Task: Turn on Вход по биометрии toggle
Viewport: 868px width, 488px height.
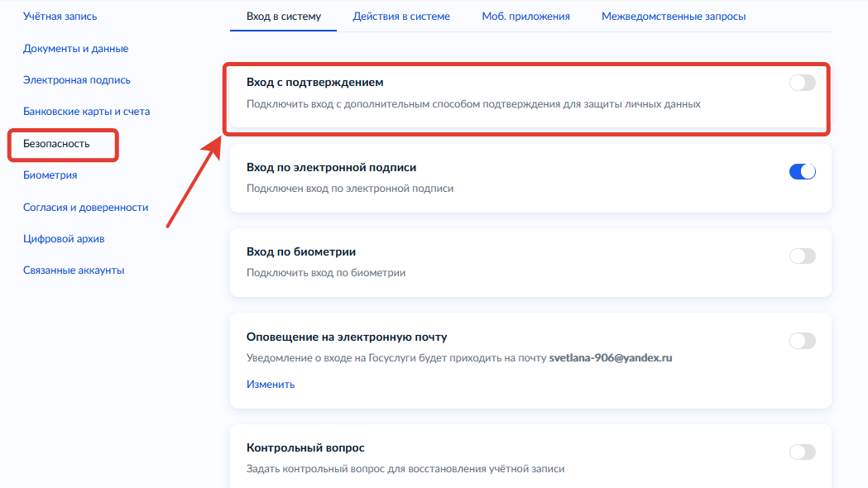Action: [x=802, y=256]
